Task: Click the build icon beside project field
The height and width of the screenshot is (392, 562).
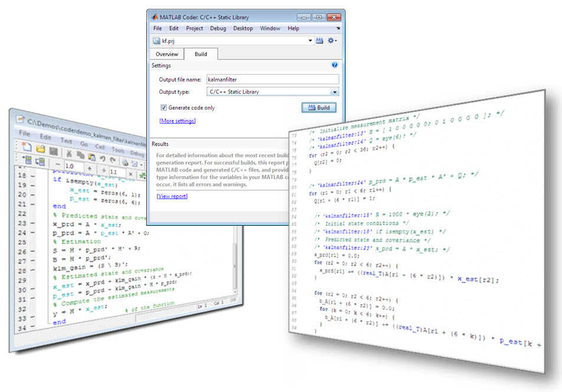Action: (x=320, y=41)
